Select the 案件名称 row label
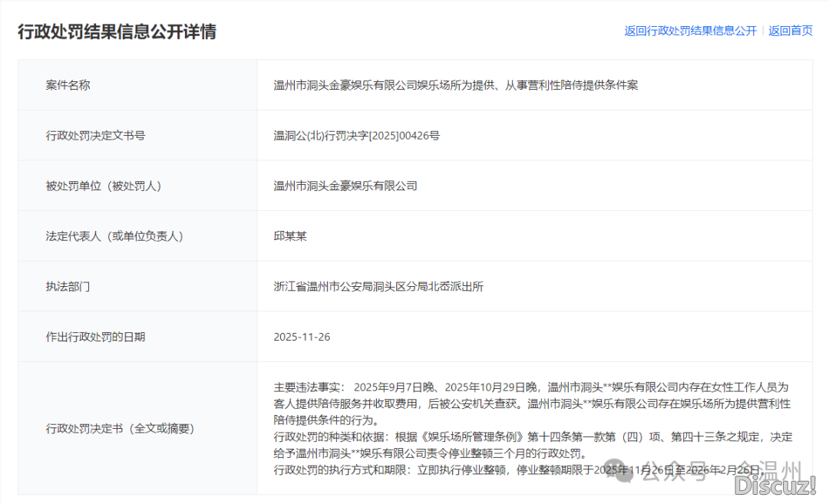This screenshot has width=829, height=504. [x=68, y=85]
